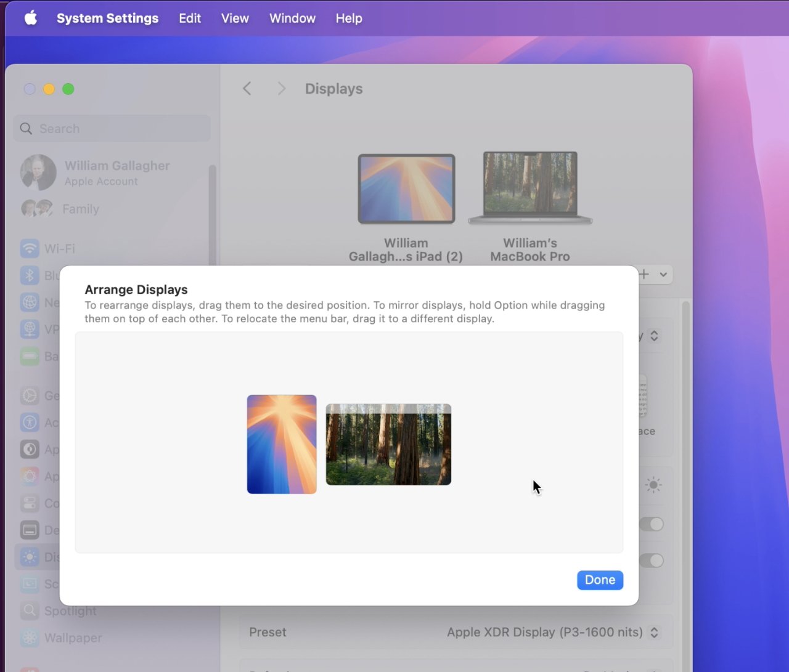Select the Battery icon in sidebar
Viewport: 789px width, 672px height.
click(30, 356)
